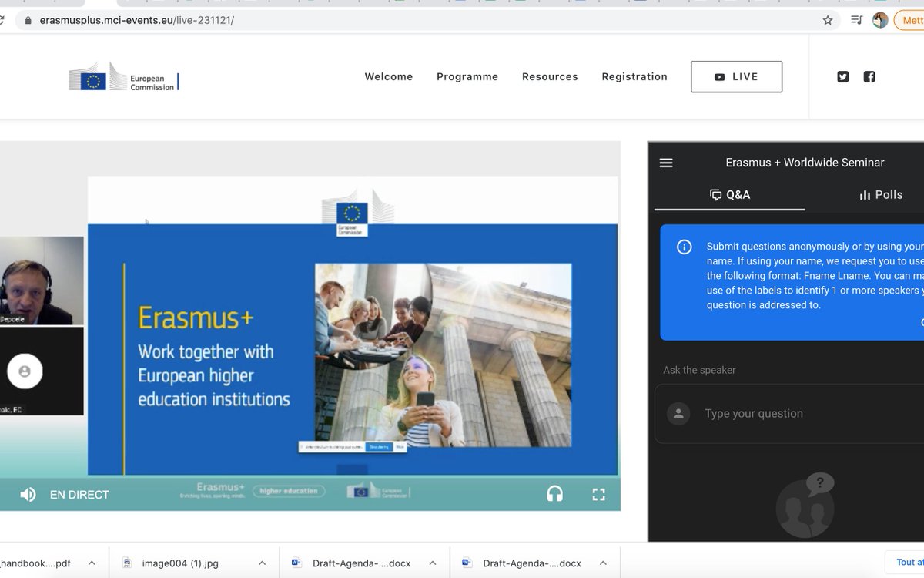Screen dimensions: 924x578
Task: Expand options for second Draft-Agenda docx download
Action: (603, 563)
